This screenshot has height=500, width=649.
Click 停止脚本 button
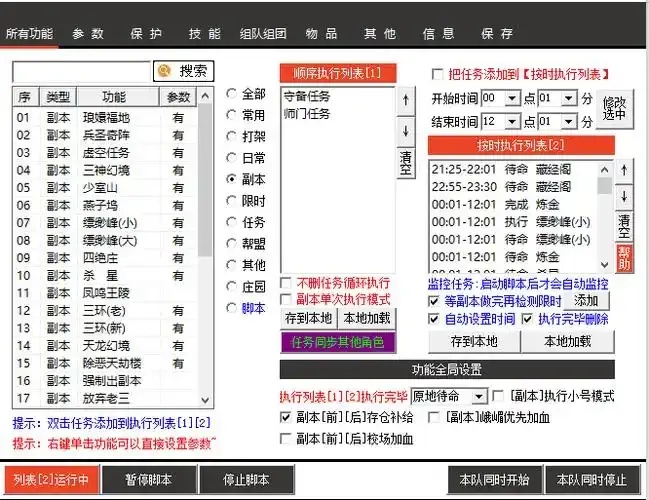[246, 480]
